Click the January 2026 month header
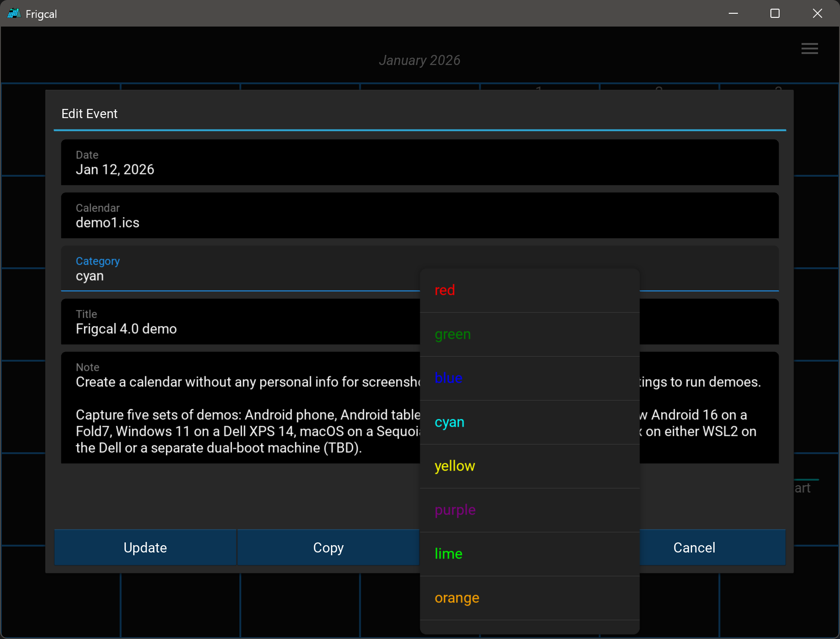This screenshot has width=840, height=639. (x=419, y=60)
